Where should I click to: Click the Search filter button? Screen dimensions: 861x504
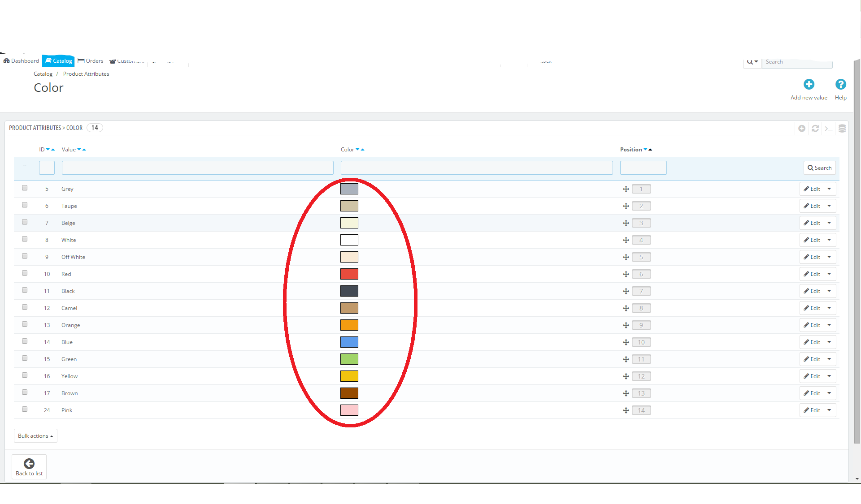[x=819, y=168]
